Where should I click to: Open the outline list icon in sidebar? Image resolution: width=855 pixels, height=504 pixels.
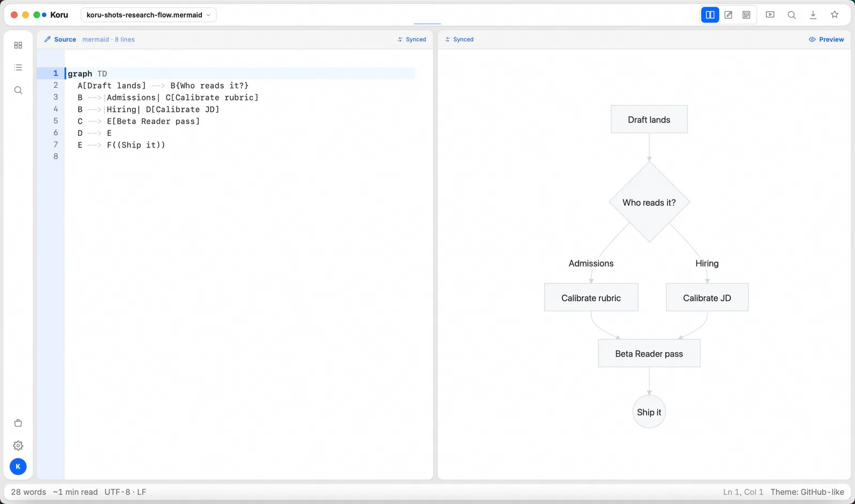tap(18, 68)
